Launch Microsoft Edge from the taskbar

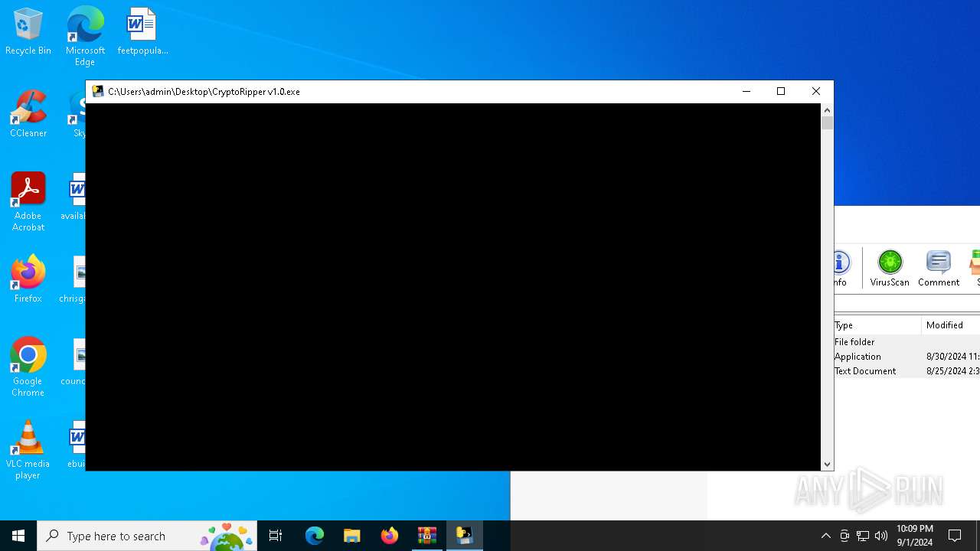coord(315,536)
